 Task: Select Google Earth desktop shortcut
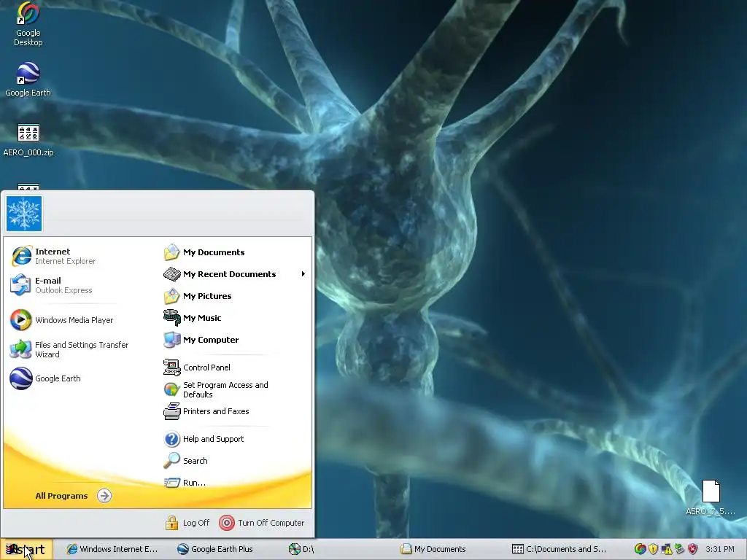(28, 79)
